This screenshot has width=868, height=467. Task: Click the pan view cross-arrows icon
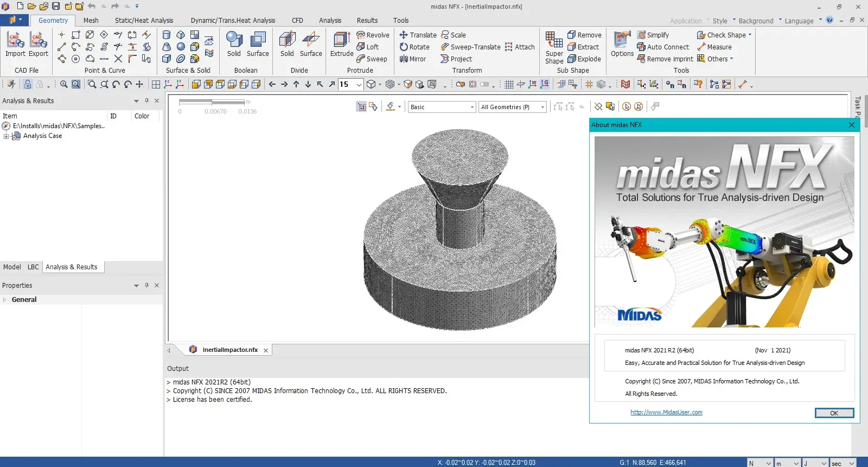coord(139,84)
